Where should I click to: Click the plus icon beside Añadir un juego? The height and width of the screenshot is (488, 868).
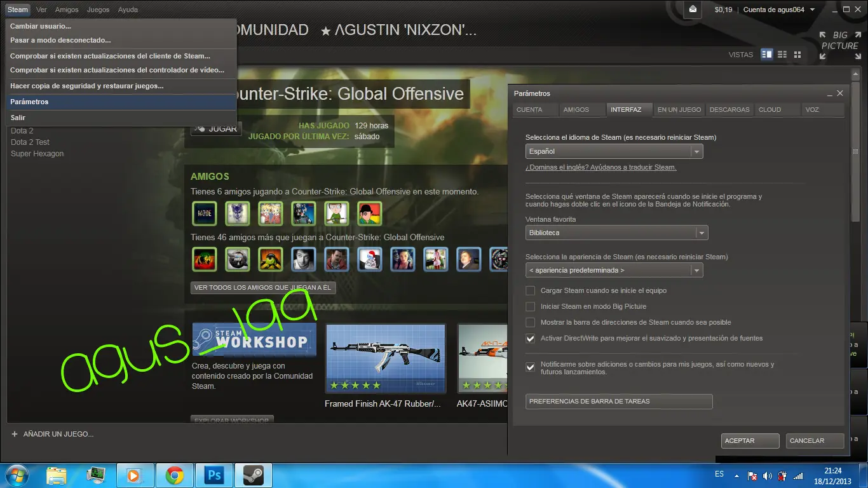pos(15,434)
